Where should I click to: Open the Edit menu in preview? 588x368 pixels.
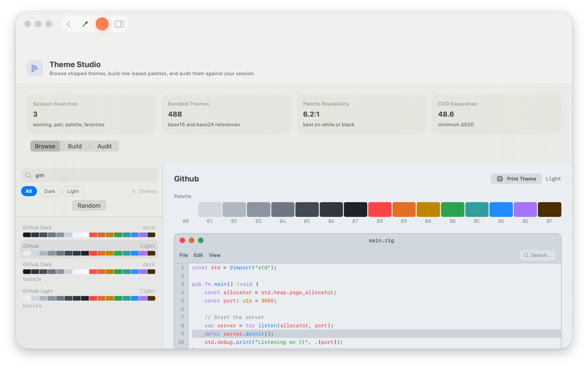click(198, 255)
